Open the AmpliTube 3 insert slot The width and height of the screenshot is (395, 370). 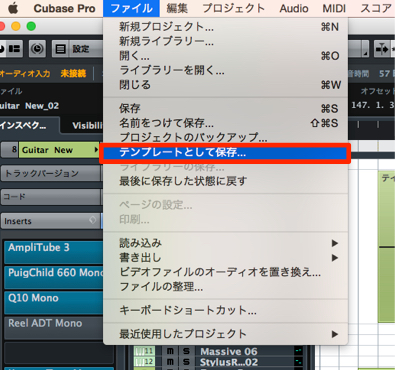pos(54,252)
